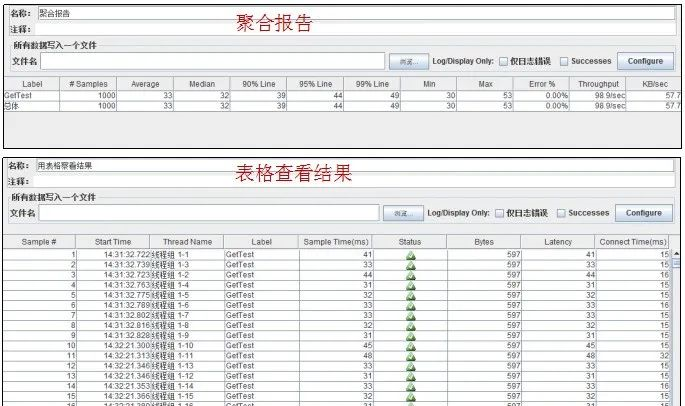Click the status icon of sample 10
Image resolution: width=685 pixels, height=406 pixels.
[411, 346]
